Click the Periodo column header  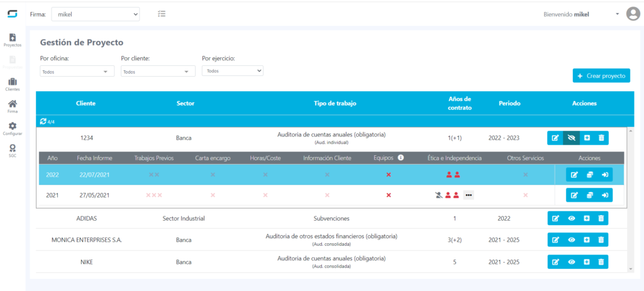coord(509,104)
